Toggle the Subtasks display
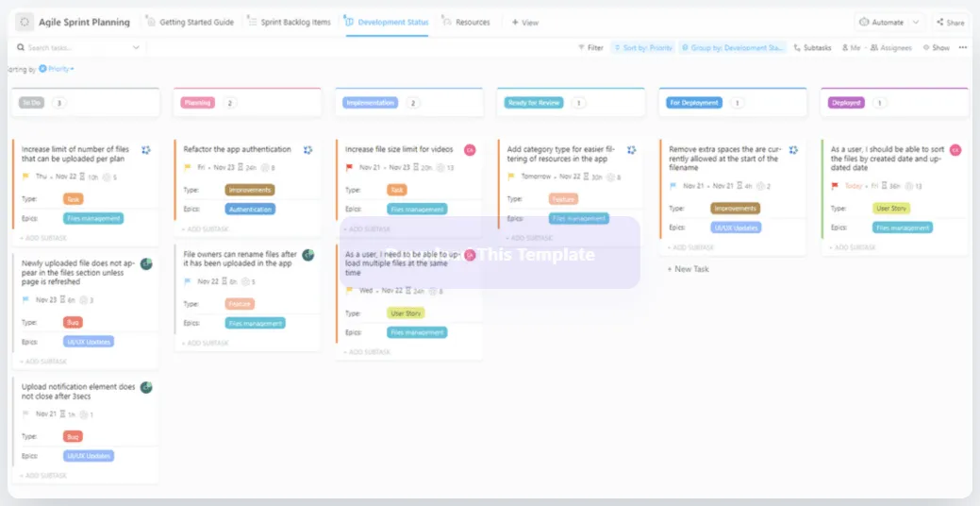This screenshot has width=980, height=506. [x=812, y=47]
